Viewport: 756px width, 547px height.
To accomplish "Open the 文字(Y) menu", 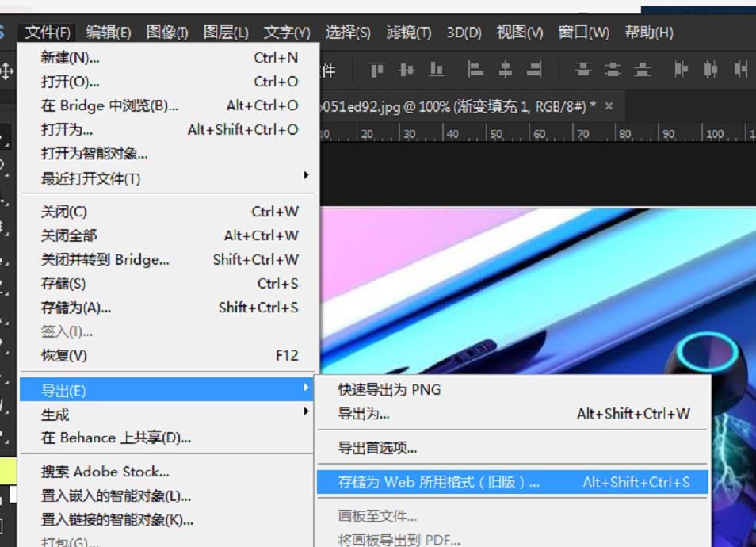I will [287, 33].
